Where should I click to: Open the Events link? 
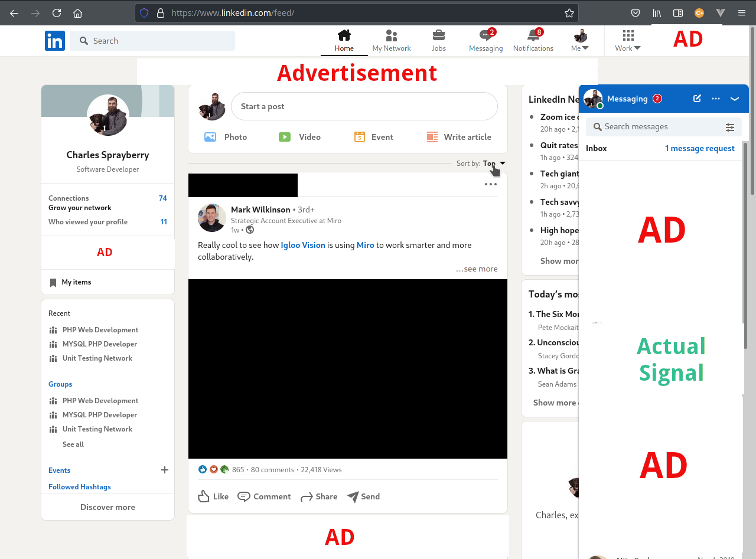pos(59,470)
